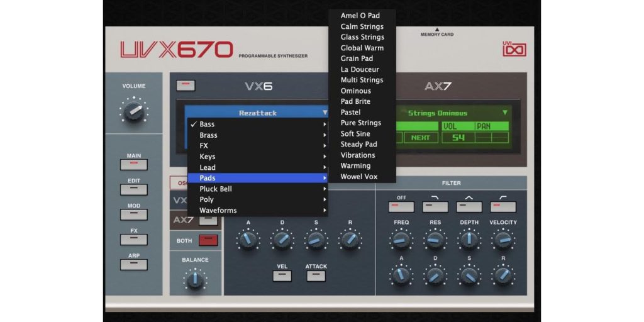Select the band-pass filter shape button
644x322 pixels.
[x=469, y=206]
